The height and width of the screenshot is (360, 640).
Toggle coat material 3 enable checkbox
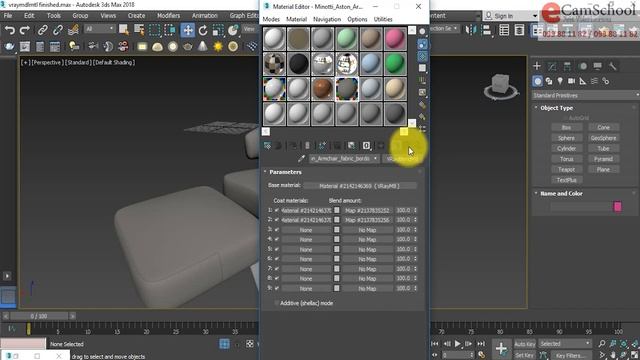point(277,230)
